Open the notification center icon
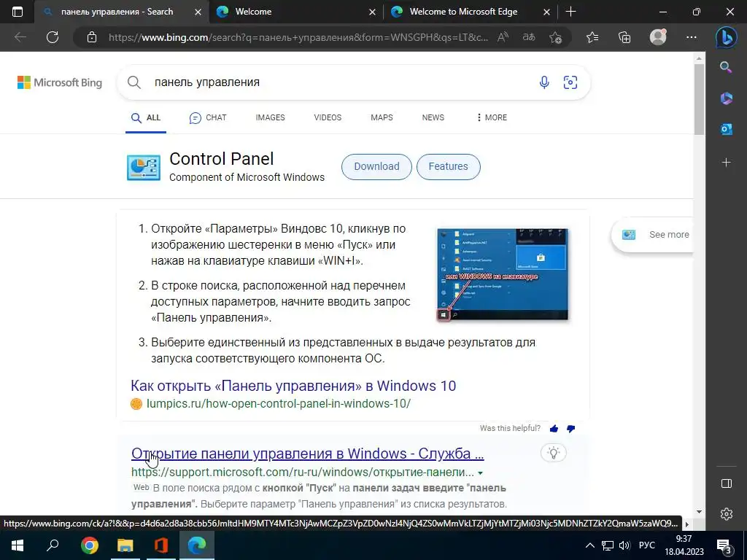 (x=724, y=545)
